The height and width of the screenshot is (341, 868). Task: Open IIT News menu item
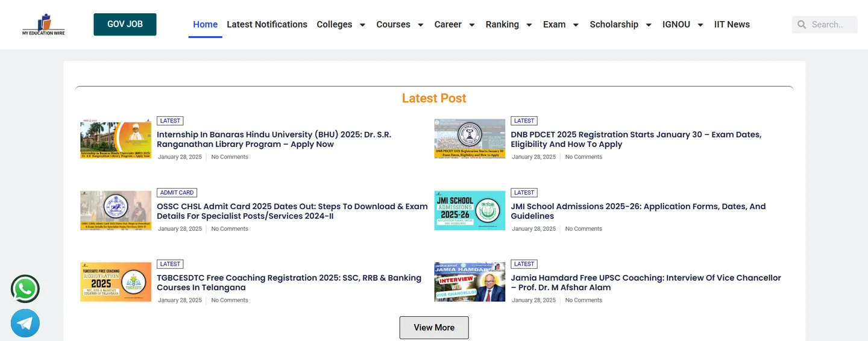pyautogui.click(x=732, y=25)
